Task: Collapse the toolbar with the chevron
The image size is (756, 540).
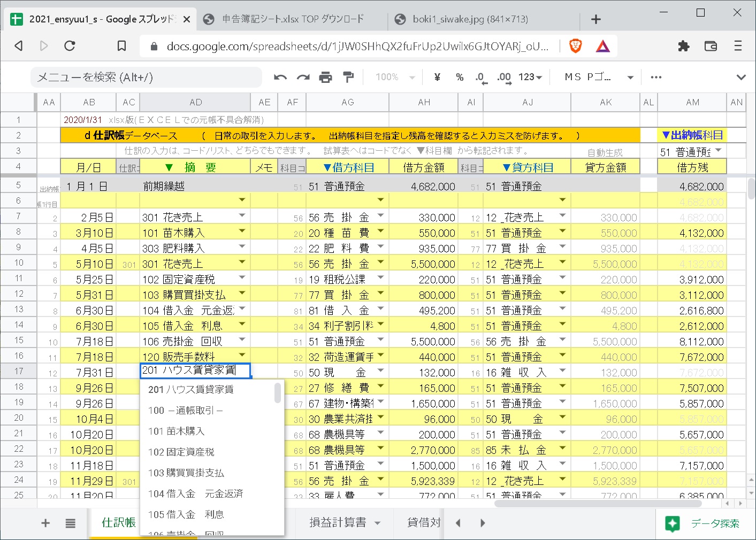Action: 741,78
